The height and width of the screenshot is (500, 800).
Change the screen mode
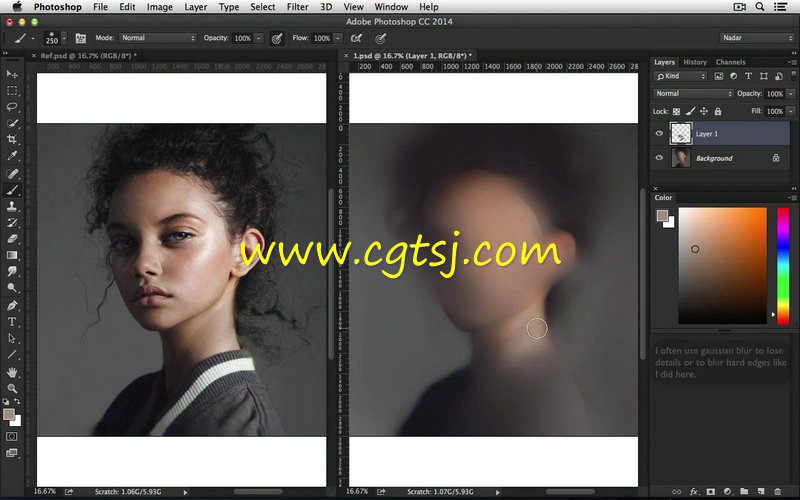[x=11, y=453]
